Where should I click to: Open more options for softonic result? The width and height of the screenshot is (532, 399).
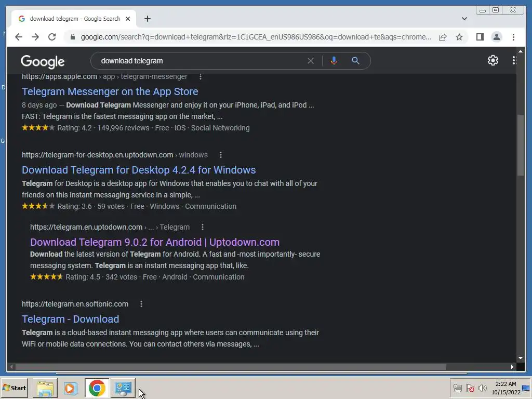141,304
